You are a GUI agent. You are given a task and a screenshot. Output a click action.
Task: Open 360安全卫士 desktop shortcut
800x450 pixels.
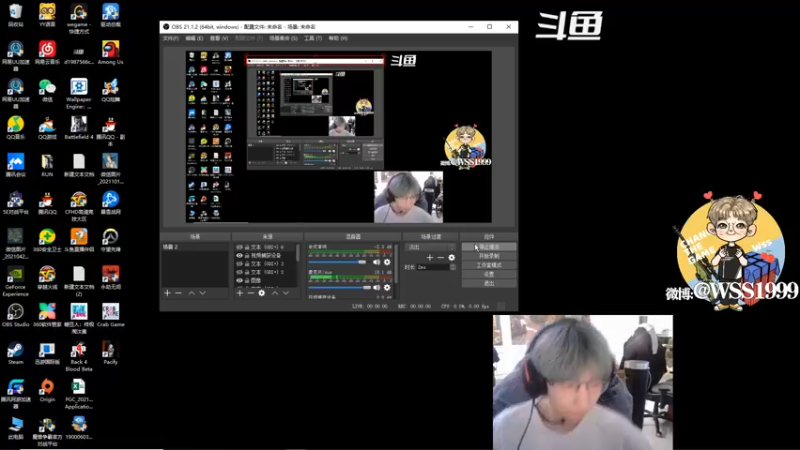pyautogui.click(x=47, y=240)
